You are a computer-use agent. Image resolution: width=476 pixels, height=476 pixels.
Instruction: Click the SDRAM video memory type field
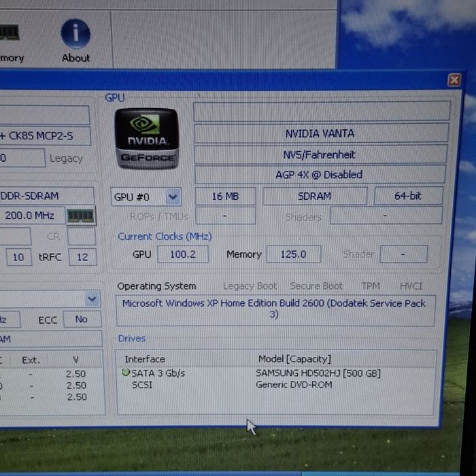(x=314, y=196)
